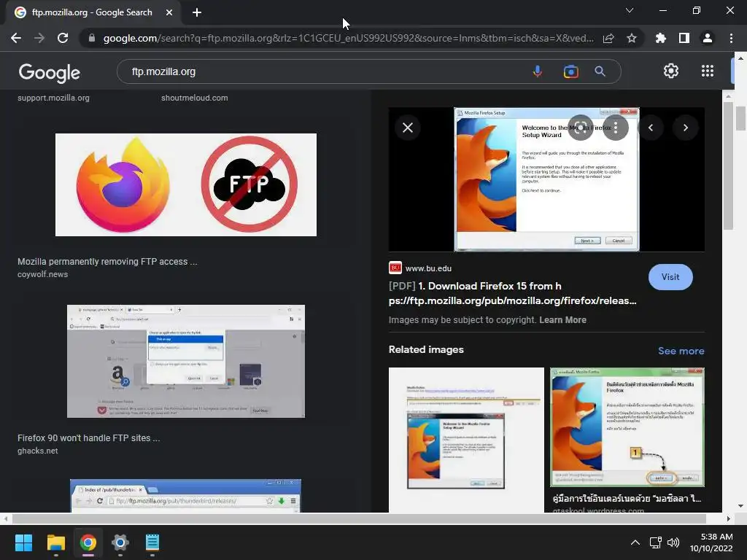
Task: Open the Windows Start menu
Action: 23,542
